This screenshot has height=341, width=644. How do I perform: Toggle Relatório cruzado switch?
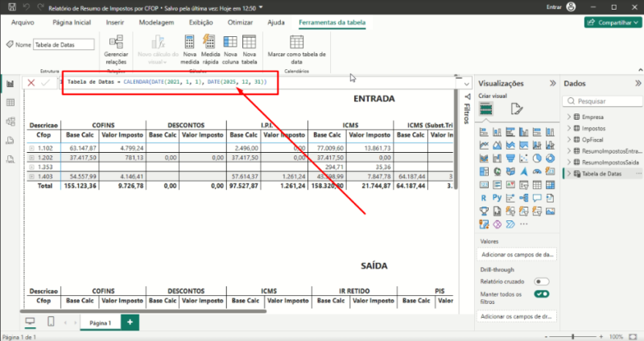point(541,281)
